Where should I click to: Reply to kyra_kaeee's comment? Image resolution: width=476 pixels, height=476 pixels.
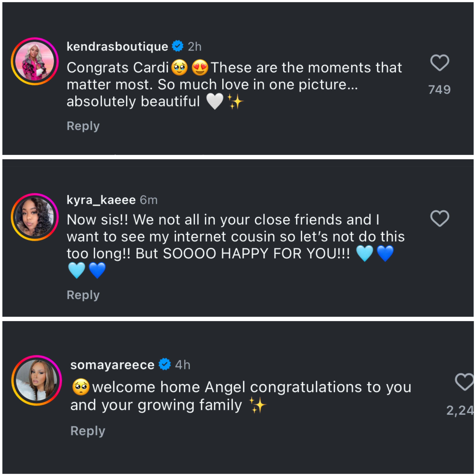(83, 295)
